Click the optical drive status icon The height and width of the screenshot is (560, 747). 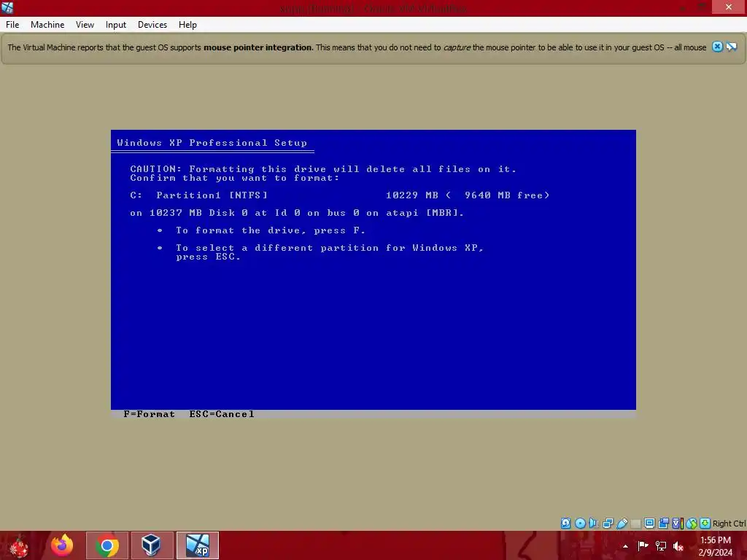click(580, 524)
